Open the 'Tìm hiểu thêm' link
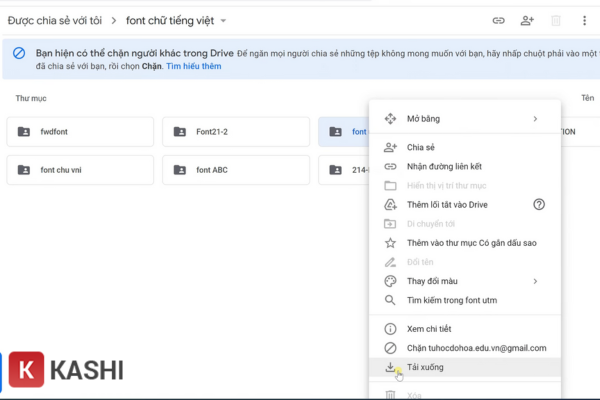 pos(194,66)
